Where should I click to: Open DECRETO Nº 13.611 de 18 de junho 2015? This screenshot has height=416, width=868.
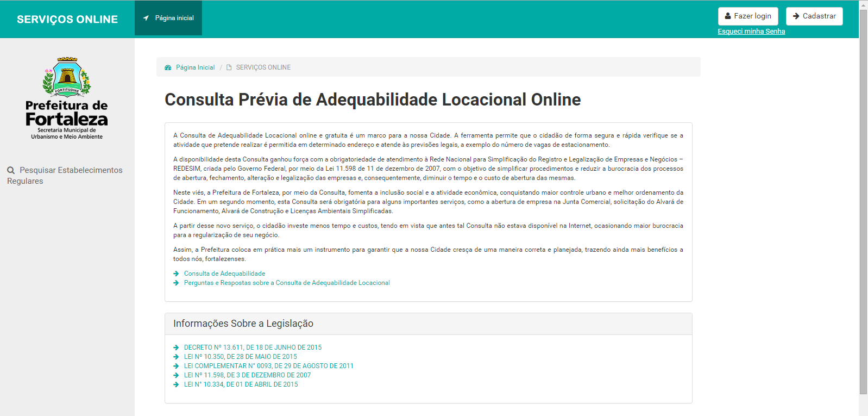[x=253, y=347]
